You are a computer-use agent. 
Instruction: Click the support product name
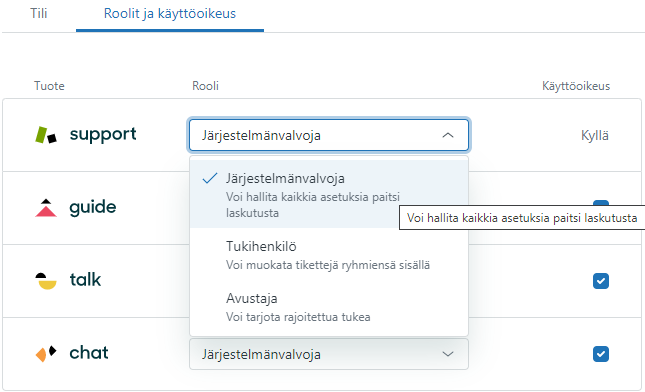coord(103,135)
